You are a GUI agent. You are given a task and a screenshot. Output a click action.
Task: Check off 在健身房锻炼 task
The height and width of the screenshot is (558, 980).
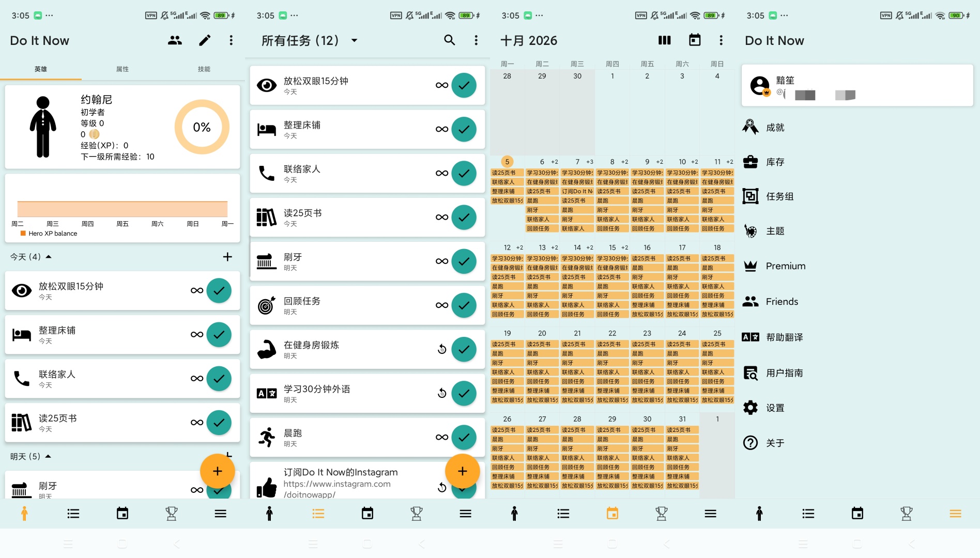464,349
